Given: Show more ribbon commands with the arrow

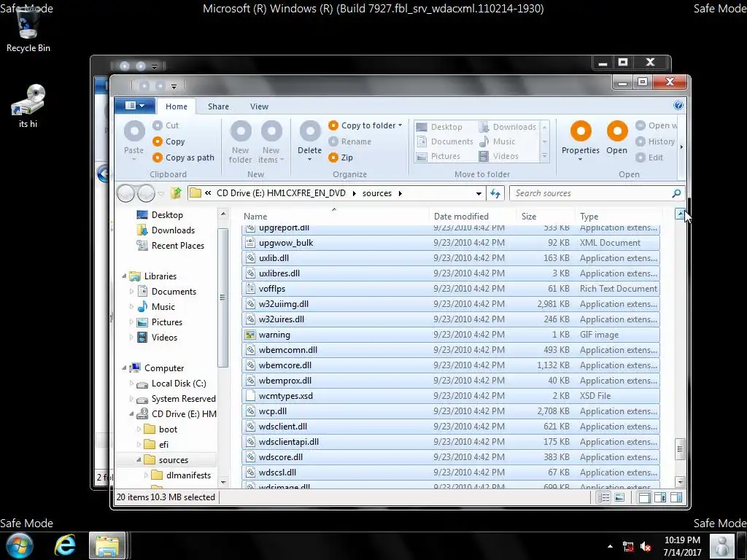Looking at the screenshot, I should pyautogui.click(x=682, y=147).
